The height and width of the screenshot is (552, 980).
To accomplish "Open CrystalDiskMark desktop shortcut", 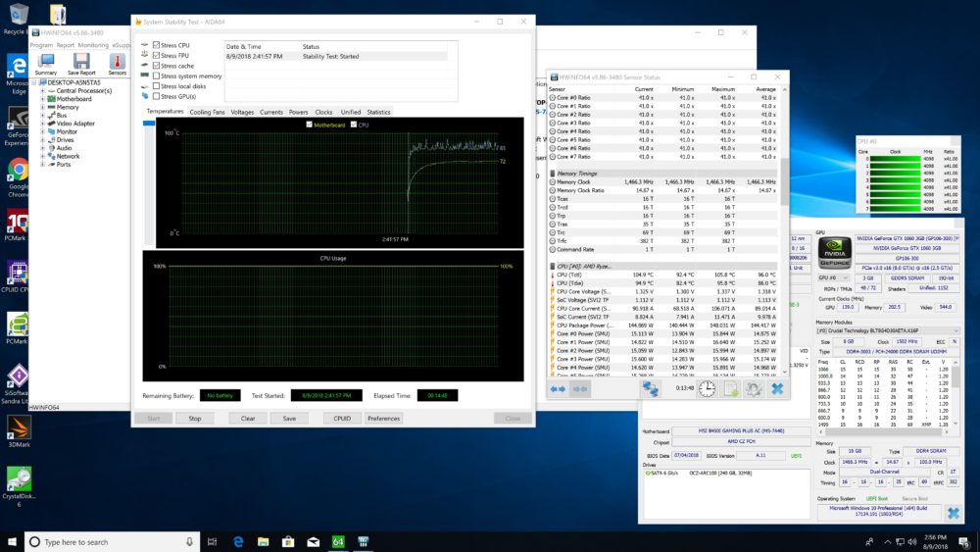I will click(x=19, y=487).
